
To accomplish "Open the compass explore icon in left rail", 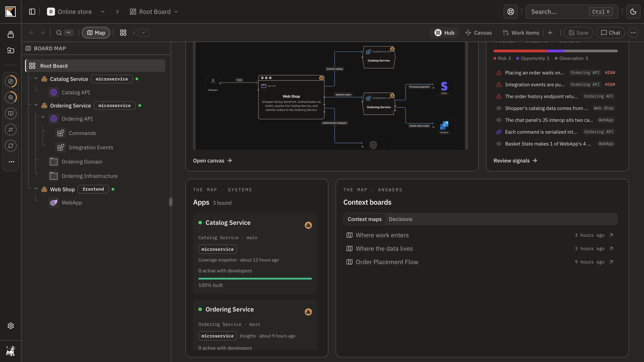I will pos(11,81).
